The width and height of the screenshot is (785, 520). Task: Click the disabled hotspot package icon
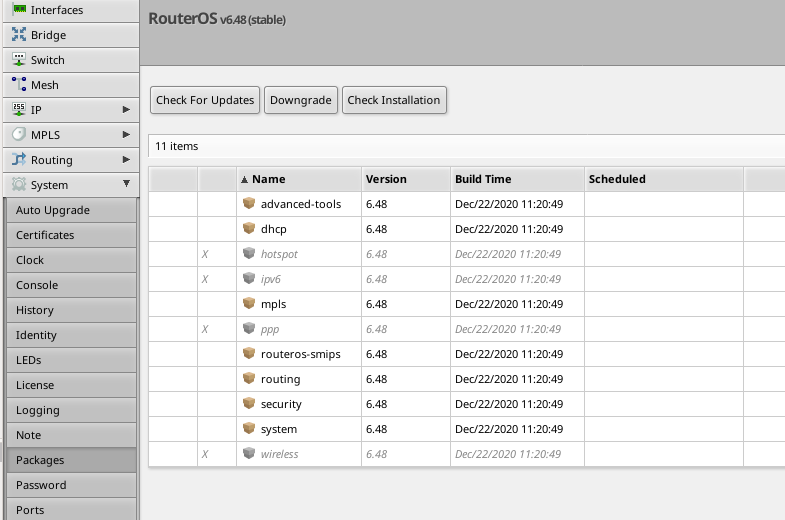point(249,253)
